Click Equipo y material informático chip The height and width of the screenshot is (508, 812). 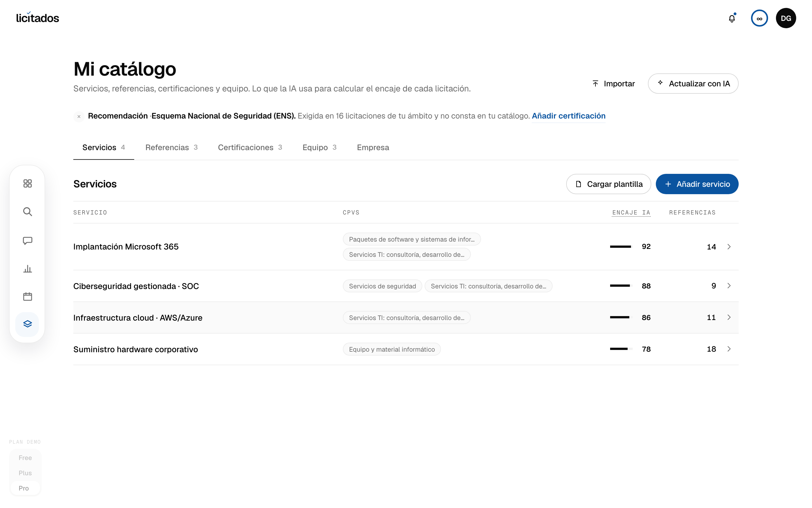392,349
